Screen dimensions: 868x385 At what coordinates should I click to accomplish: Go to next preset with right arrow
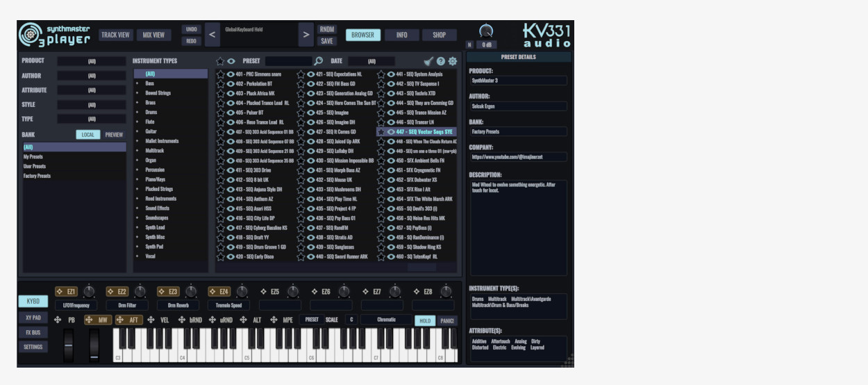[x=306, y=35]
